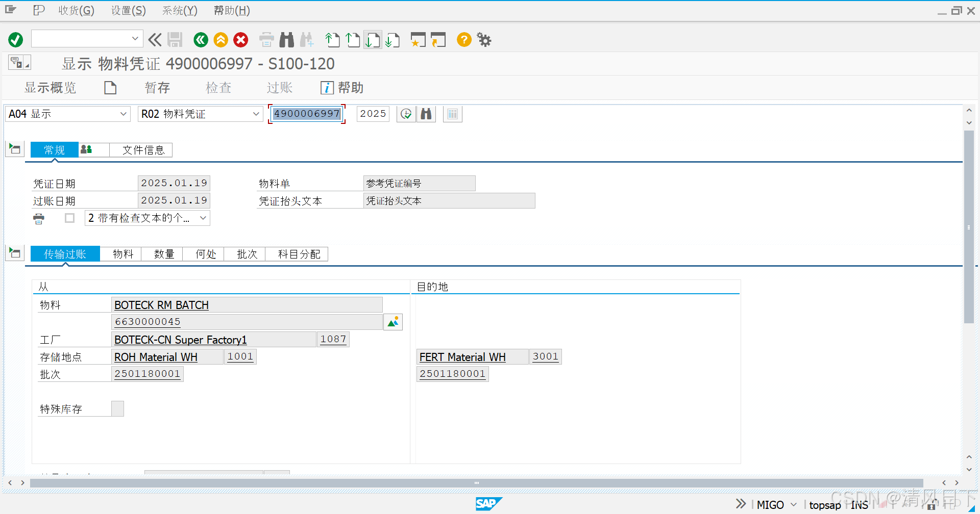Click the Print icon in the toolbar
Screen dimensions: 980x514
click(x=266, y=39)
